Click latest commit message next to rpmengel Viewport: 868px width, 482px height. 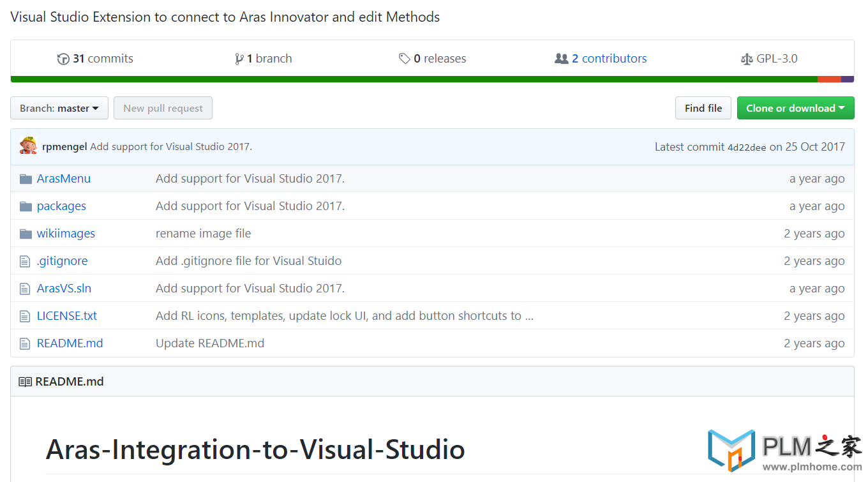[x=171, y=146]
